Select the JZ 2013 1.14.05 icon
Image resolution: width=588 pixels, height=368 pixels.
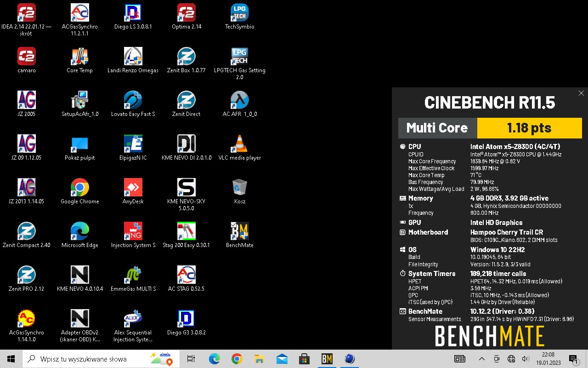coord(26,188)
